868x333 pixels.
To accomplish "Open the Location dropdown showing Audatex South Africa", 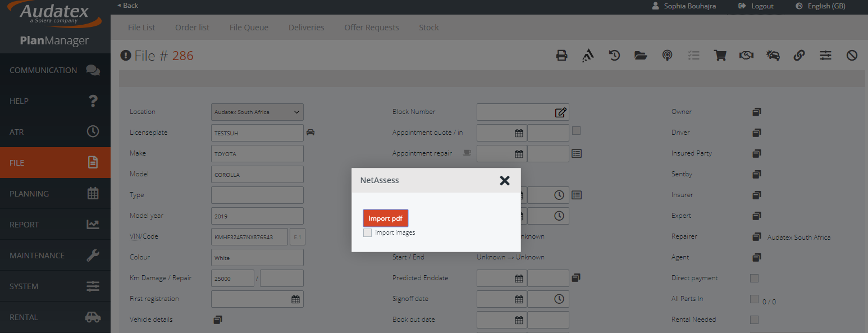I will 257,112.
